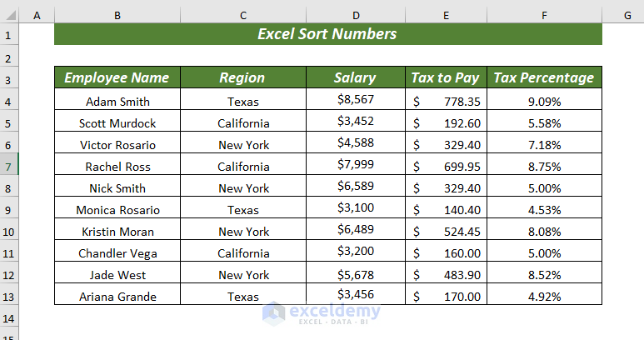Select row 13 header

[9, 296]
